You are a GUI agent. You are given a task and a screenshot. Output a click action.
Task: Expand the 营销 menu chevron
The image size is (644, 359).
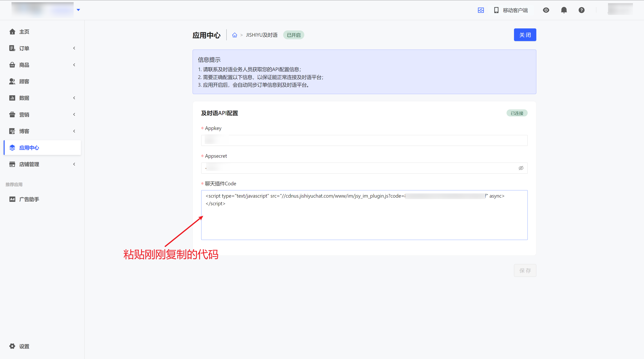[74, 114]
